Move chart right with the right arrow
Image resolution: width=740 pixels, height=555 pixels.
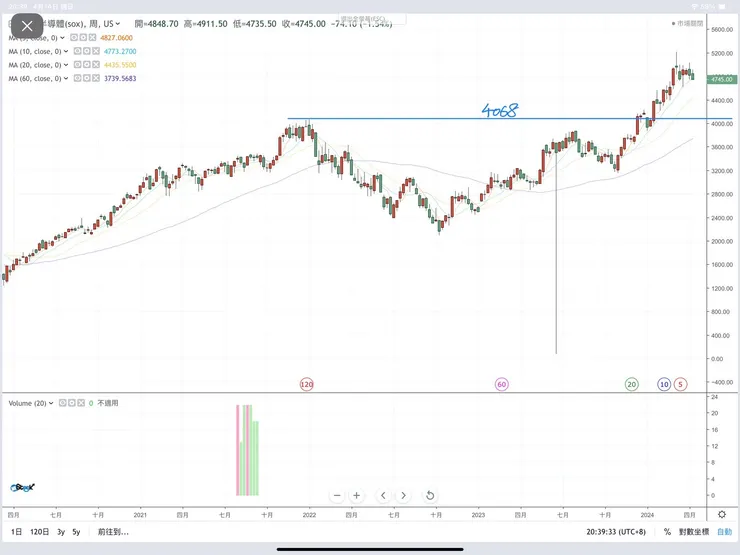403,496
